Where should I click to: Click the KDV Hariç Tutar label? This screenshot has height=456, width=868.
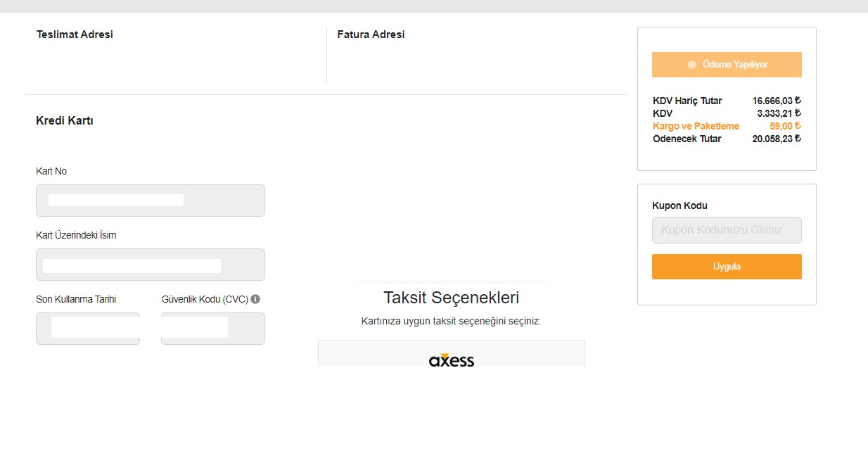point(687,101)
